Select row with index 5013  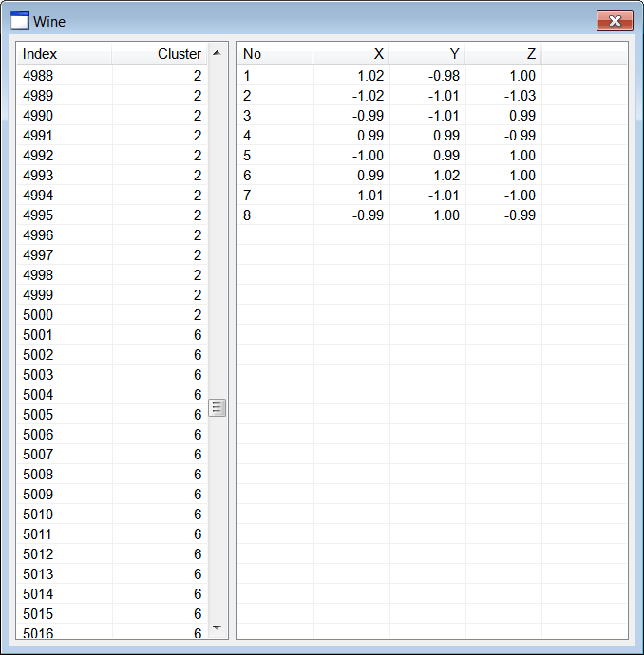tap(112, 574)
